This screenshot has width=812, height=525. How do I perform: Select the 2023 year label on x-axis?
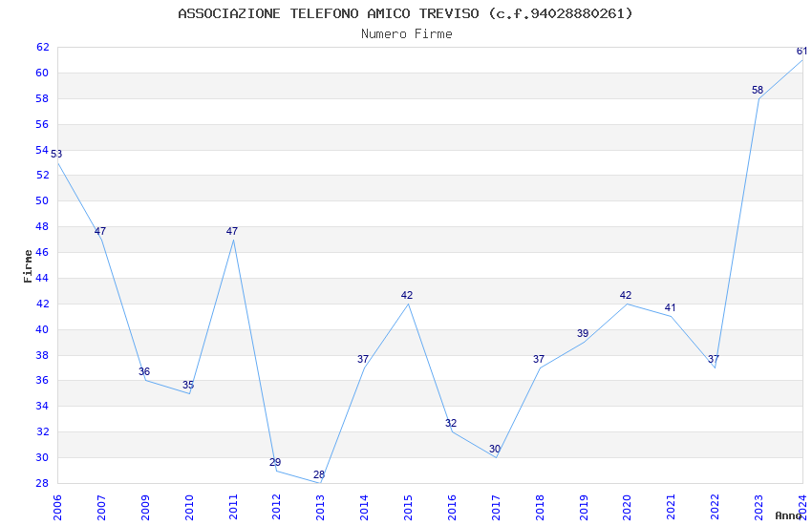coord(759,507)
